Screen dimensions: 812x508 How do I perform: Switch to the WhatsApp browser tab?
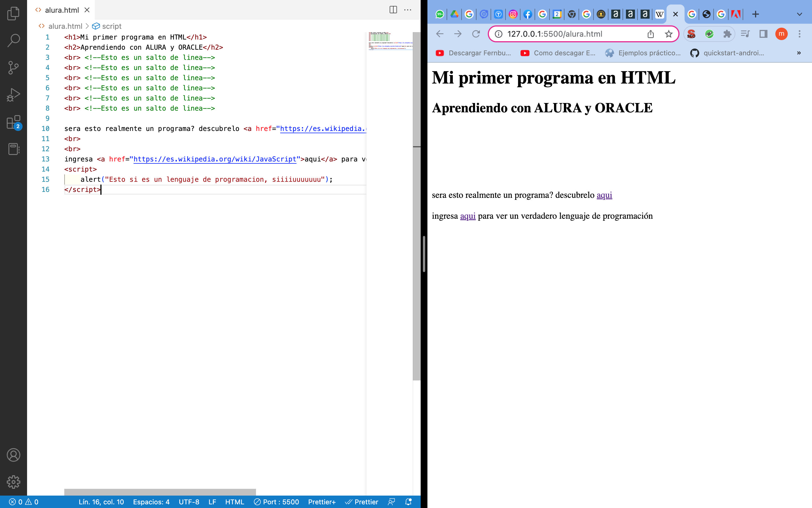click(x=440, y=14)
